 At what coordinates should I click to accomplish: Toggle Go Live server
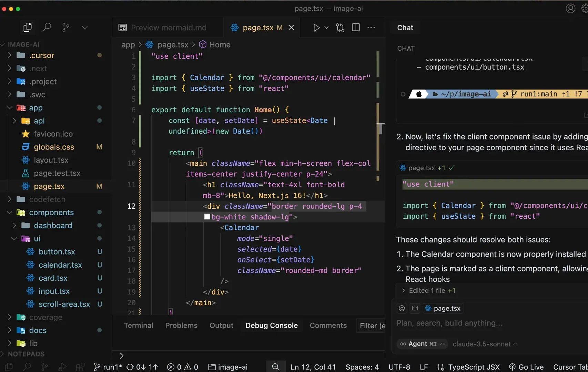pyautogui.click(x=526, y=367)
